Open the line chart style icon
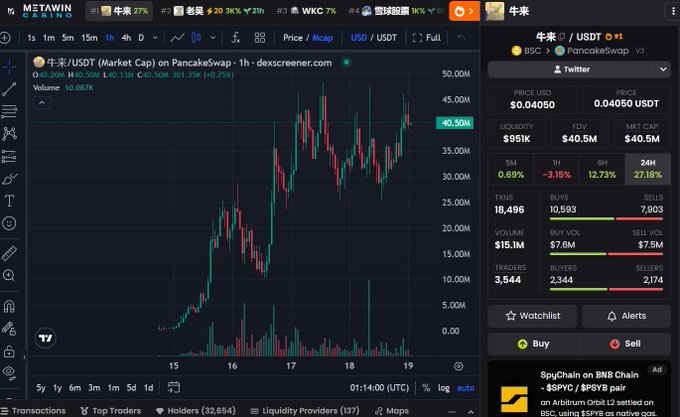Viewport: 680px width, 417px height. click(177, 38)
